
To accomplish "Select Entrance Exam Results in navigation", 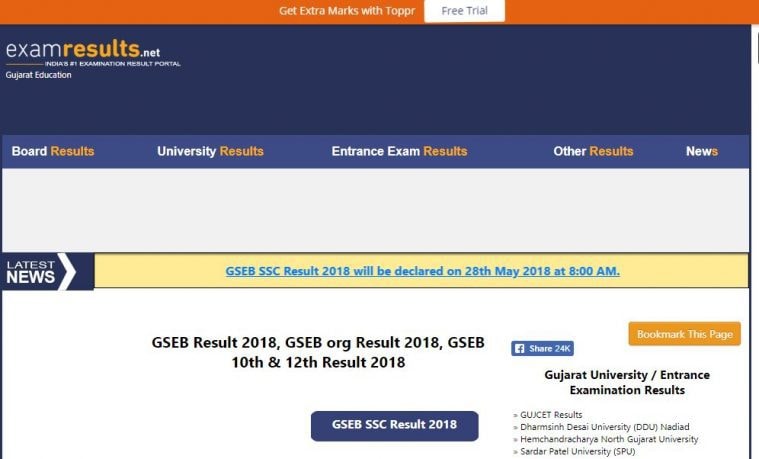I will click(x=399, y=151).
